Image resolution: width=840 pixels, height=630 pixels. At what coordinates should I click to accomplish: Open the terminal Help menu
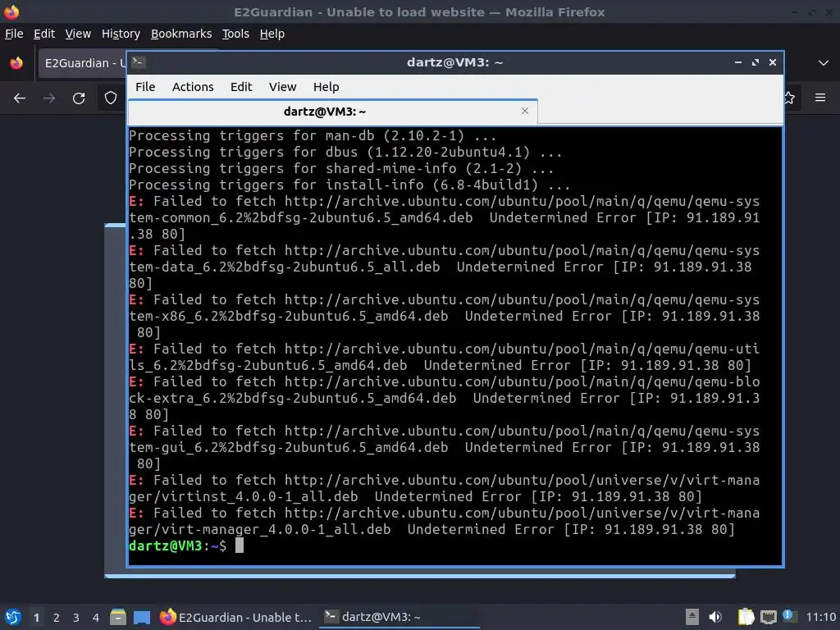326,87
